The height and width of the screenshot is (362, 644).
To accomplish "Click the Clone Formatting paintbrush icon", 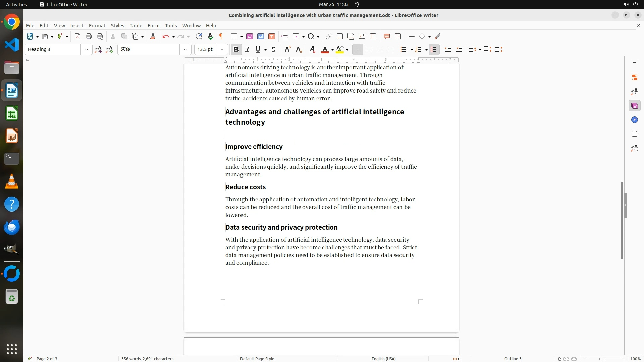I will [153, 37].
